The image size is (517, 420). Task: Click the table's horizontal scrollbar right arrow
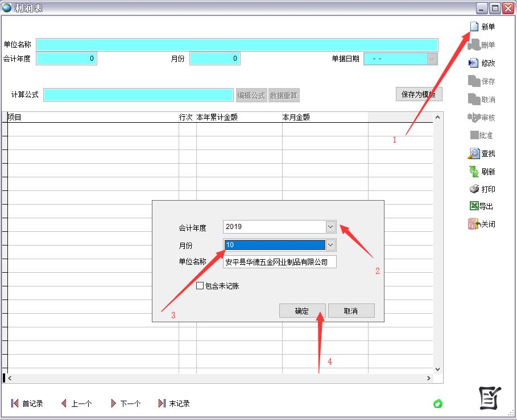coord(429,378)
